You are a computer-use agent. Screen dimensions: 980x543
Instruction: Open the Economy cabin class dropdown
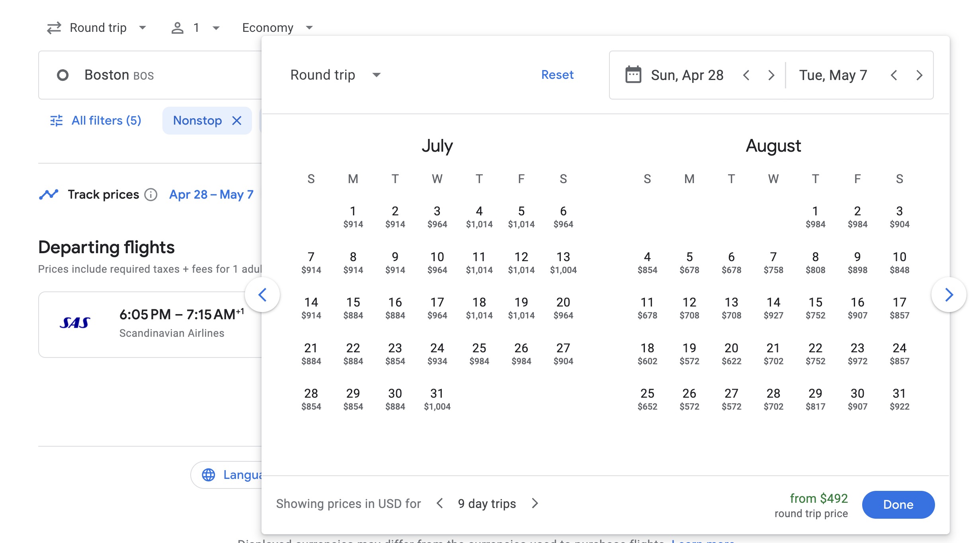(x=277, y=28)
